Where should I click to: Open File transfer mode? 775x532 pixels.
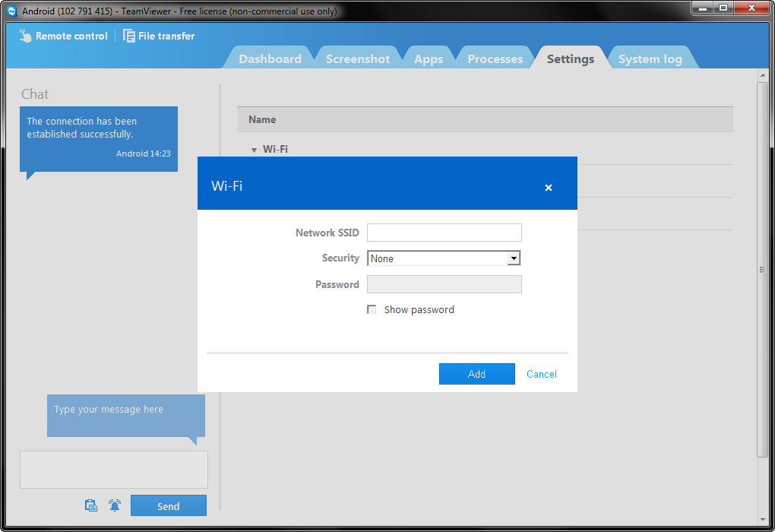click(158, 36)
